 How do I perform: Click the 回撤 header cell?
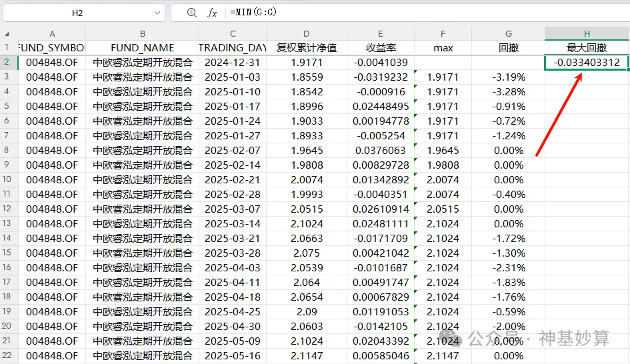click(x=508, y=48)
